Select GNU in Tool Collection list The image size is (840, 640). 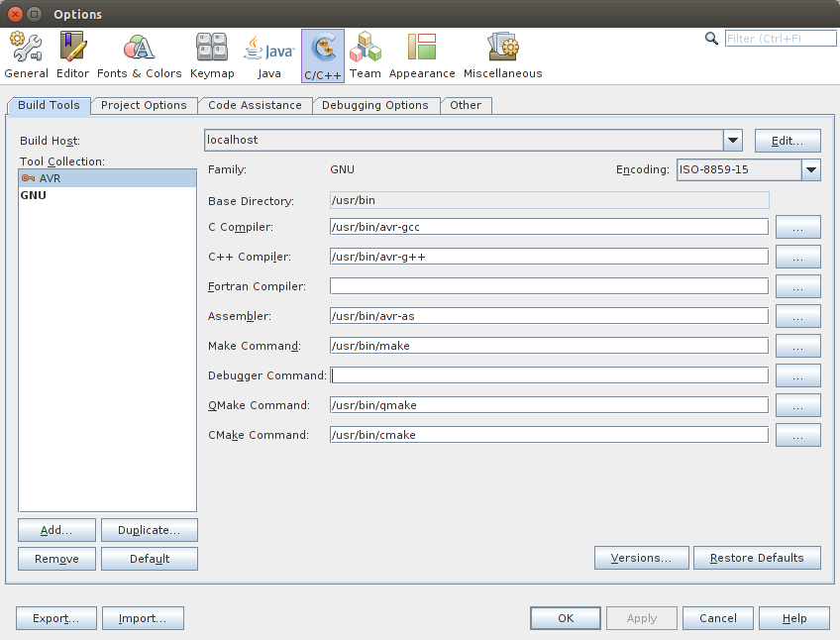(107, 195)
